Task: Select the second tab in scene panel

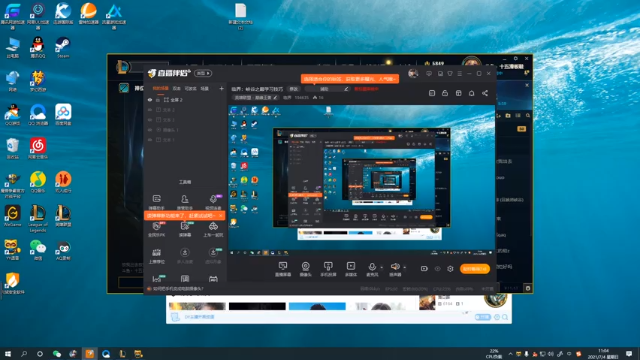Action: pyautogui.click(x=176, y=88)
